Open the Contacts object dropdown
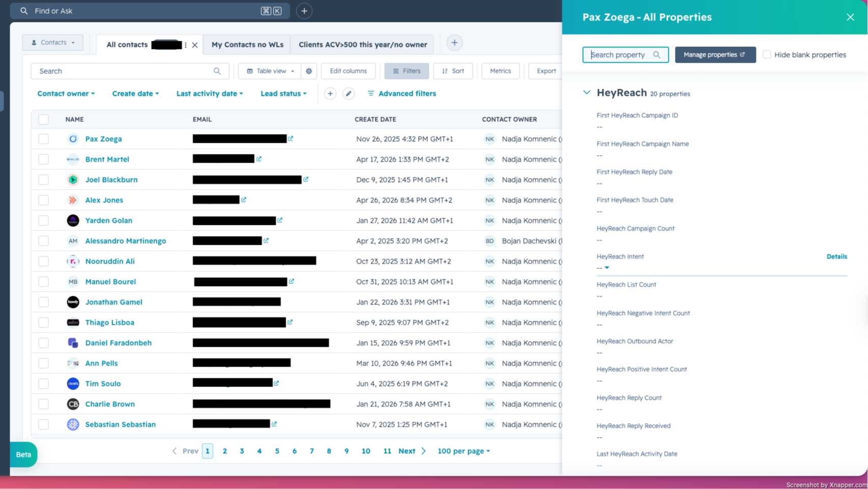 click(x=52, y=43)
